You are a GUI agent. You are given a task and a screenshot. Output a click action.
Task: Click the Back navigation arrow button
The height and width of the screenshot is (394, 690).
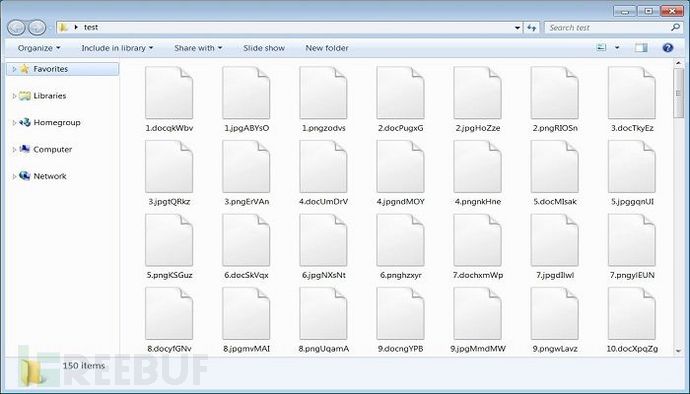pos(16,28)
